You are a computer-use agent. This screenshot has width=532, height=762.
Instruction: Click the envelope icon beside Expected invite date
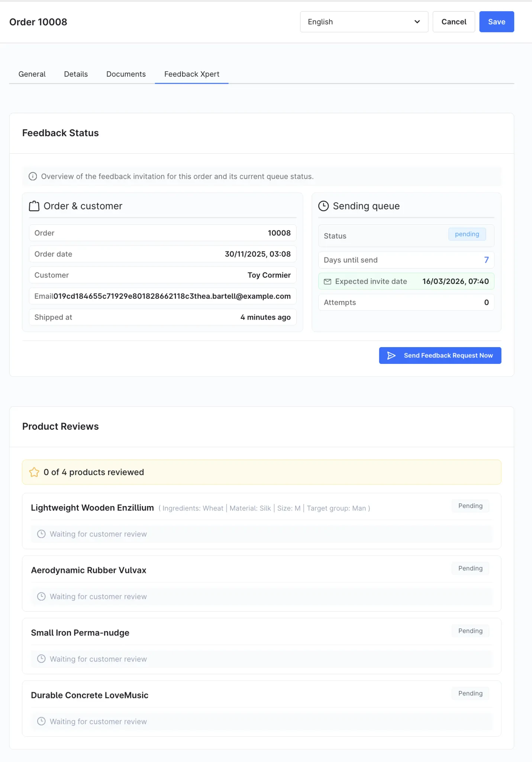tap(328, 282)
